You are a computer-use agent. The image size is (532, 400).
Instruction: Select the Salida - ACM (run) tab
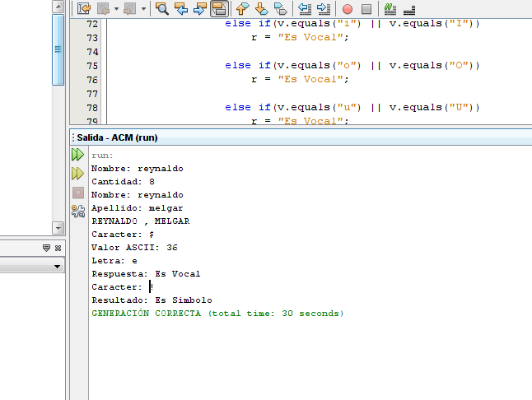[x=117, y=137]
